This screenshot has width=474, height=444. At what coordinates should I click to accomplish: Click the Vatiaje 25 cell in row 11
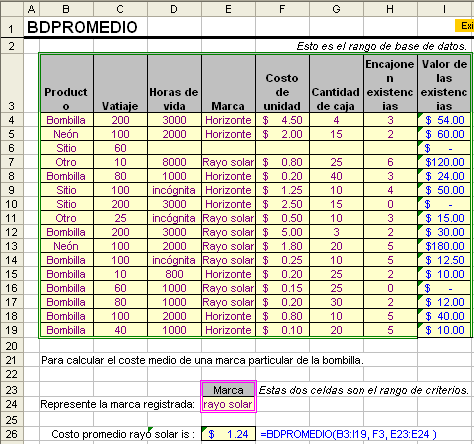tap(120, 218)
